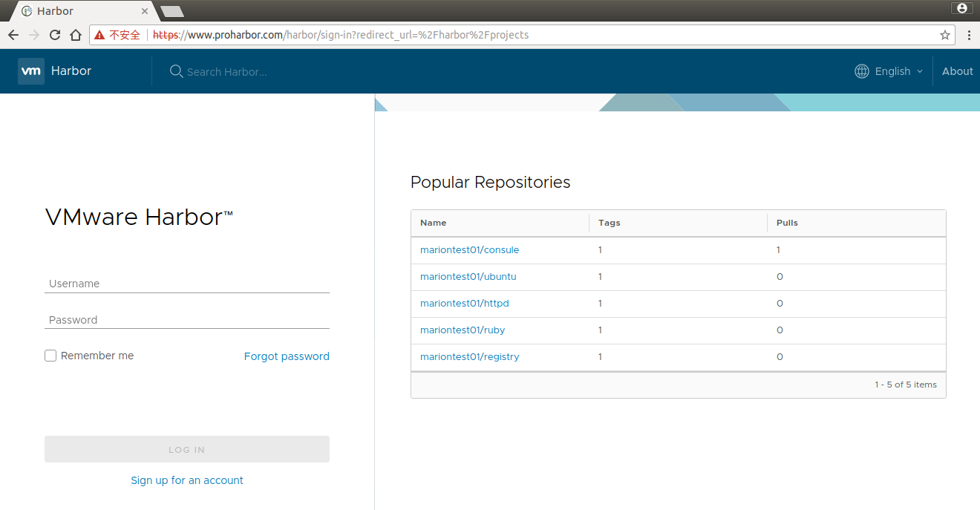Screen dimensions: 980x510
Task: Click the Pulls column header
Action: [x=787, y=223]
